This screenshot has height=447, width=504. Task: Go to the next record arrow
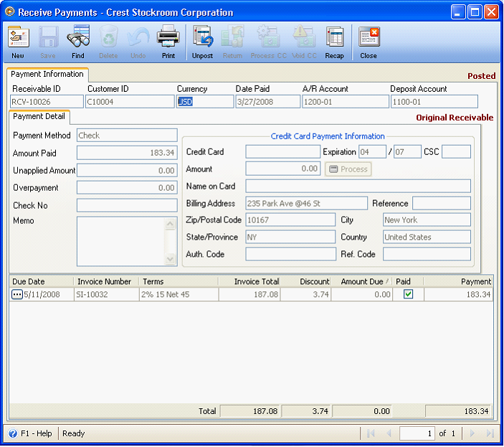[472, 433]
